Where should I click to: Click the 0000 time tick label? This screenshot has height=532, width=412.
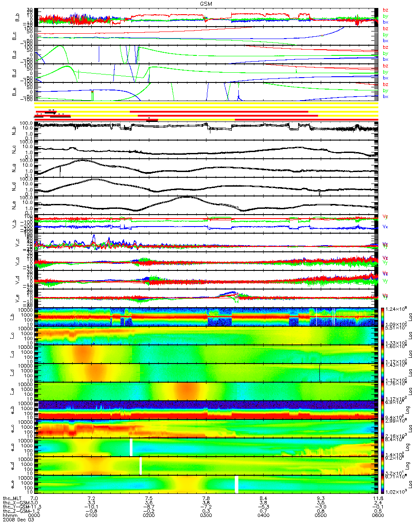tap(35, 516)
